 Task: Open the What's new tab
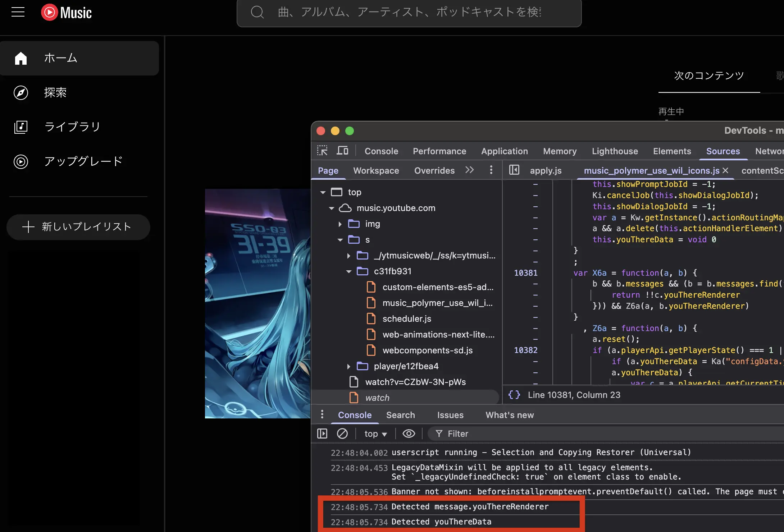[x=510, y=415]
